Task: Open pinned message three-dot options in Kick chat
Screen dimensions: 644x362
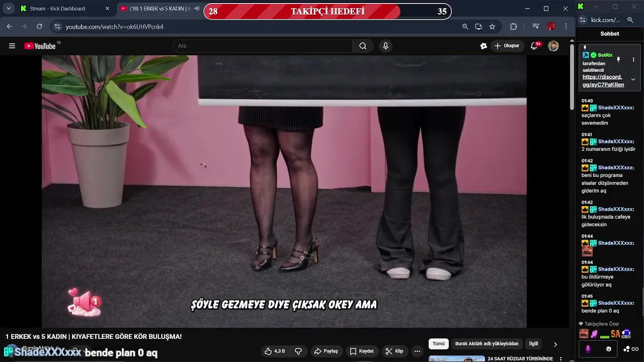Action: (x=633, y=59)
